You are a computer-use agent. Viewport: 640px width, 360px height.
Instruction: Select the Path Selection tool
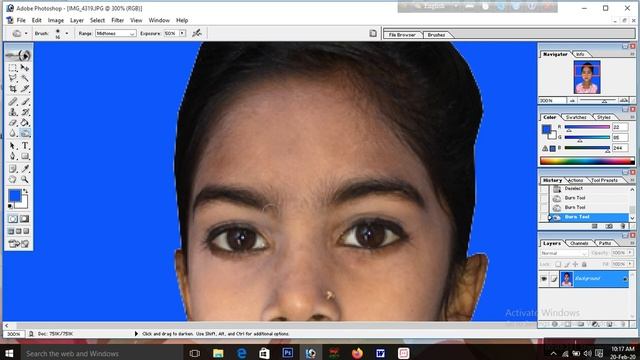pos(13,146)
